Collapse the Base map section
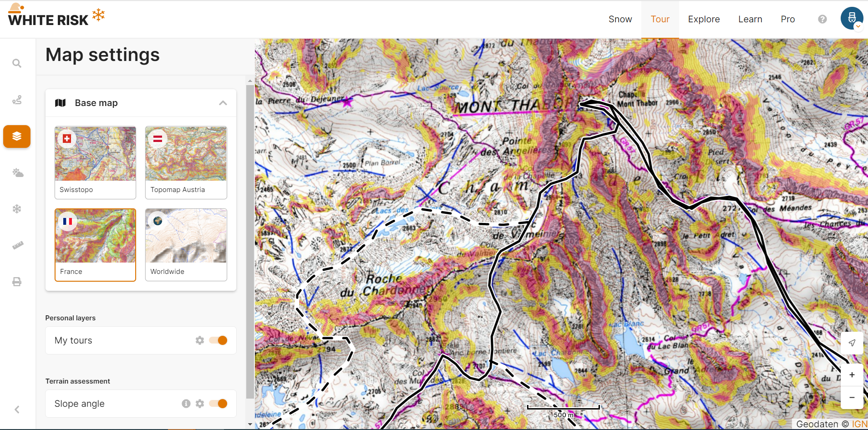 coord(223,103)
